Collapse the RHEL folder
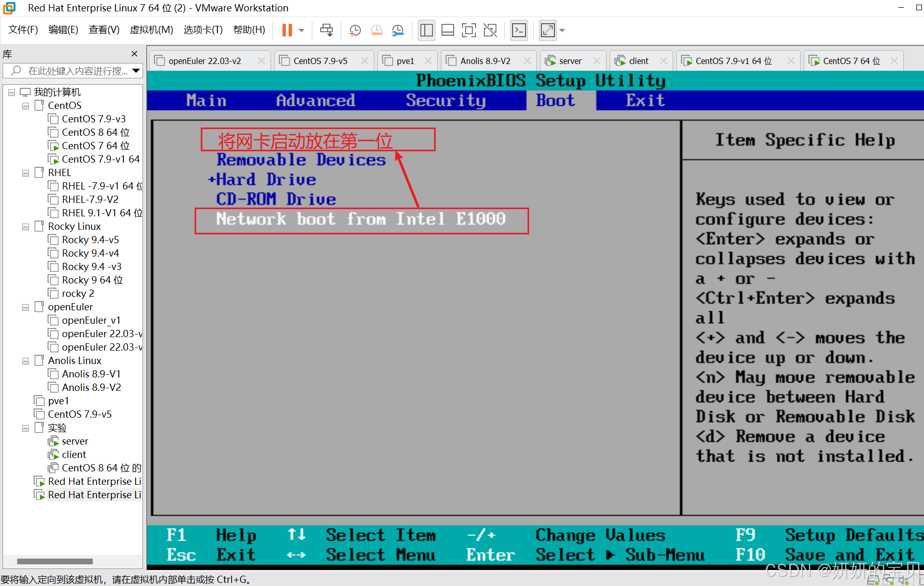The image size is (924, 586). coord(25,173)
